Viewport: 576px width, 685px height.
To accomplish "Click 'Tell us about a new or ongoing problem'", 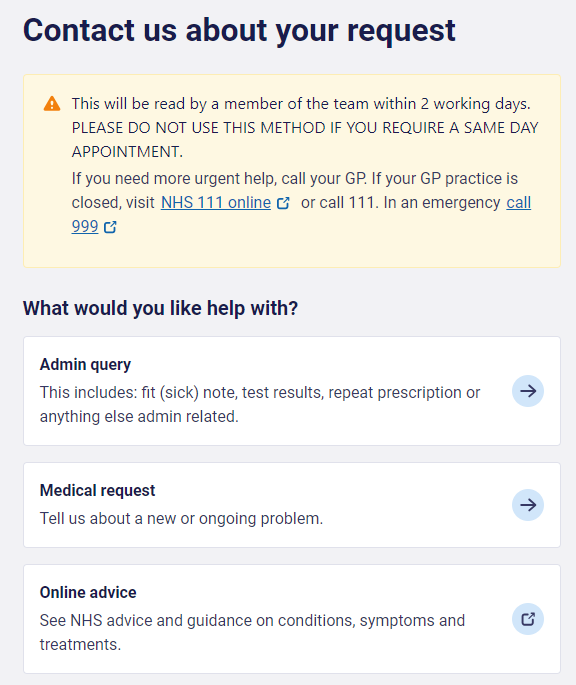I will click(x=181, y=519).
